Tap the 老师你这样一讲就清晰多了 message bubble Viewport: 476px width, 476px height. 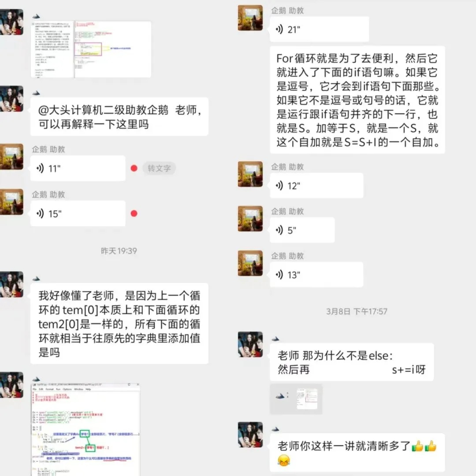tap(357, 453)
